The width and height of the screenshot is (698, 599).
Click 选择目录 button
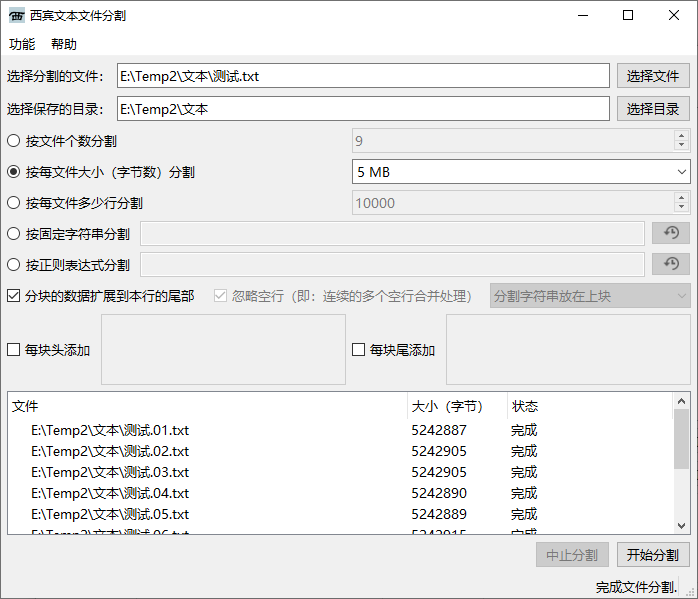click(653, 109)
